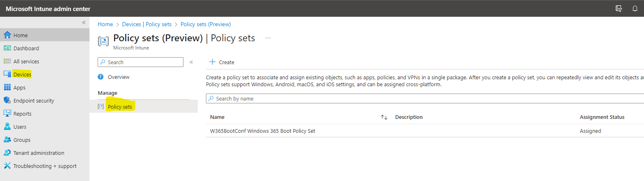Collapse the Policy sets resource menu
The image size is (644, 181).
click(x=191, y=62)
